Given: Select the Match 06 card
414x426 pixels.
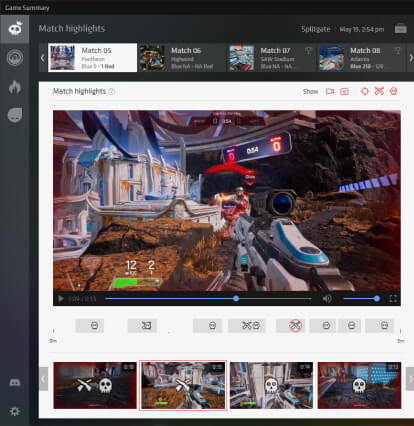Looking at the screenshot, I should [x=182, y=58].
